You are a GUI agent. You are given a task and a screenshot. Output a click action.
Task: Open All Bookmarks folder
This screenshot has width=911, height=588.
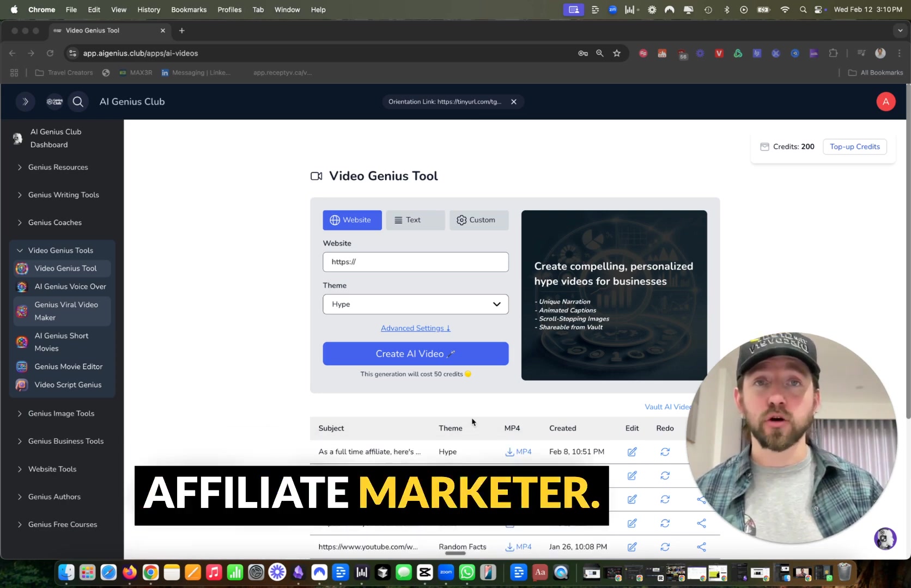(876, 73)
